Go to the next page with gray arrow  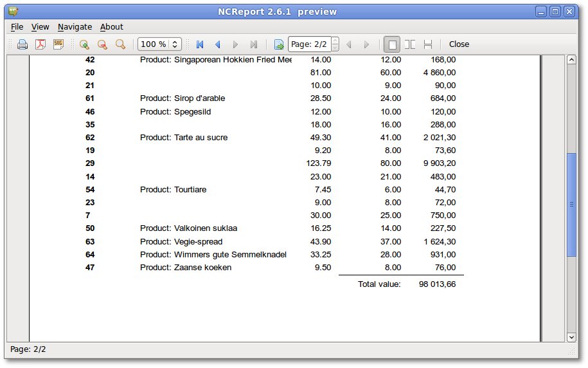[235, 44]
